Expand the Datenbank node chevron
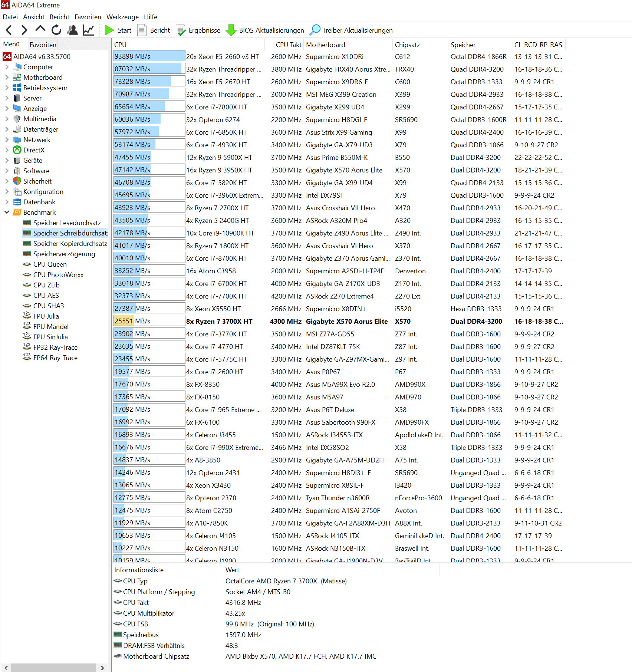The width and height of the screenshot is (632, 672). tap(7, 202)
